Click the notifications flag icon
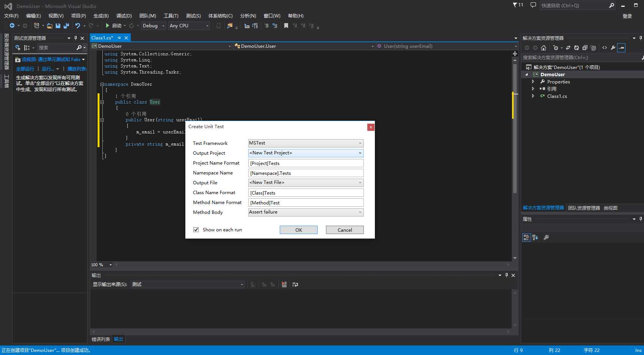 [x=515, y=5]
